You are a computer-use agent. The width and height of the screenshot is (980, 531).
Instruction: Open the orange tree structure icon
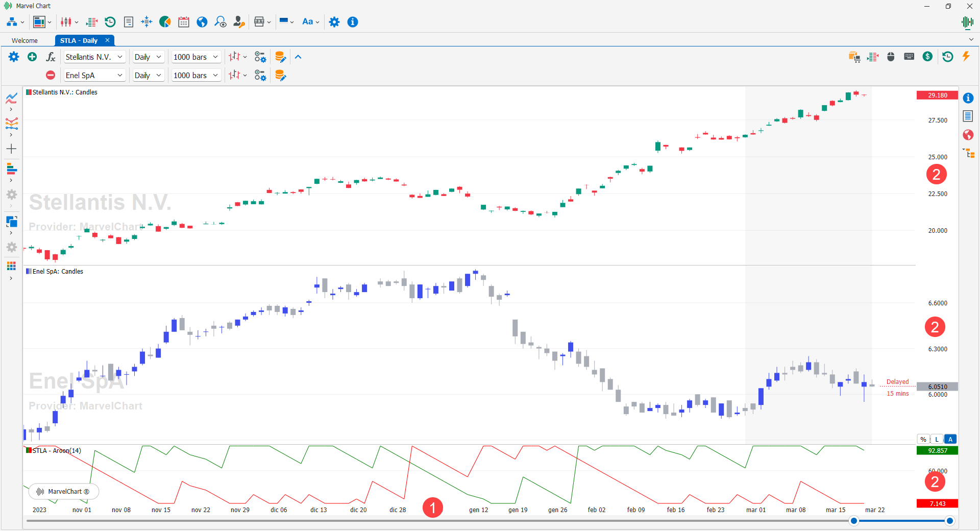coord(968,153)
